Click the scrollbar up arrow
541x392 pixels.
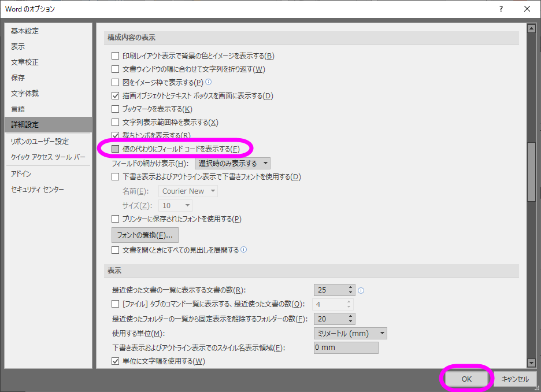(x=531, y=29)
